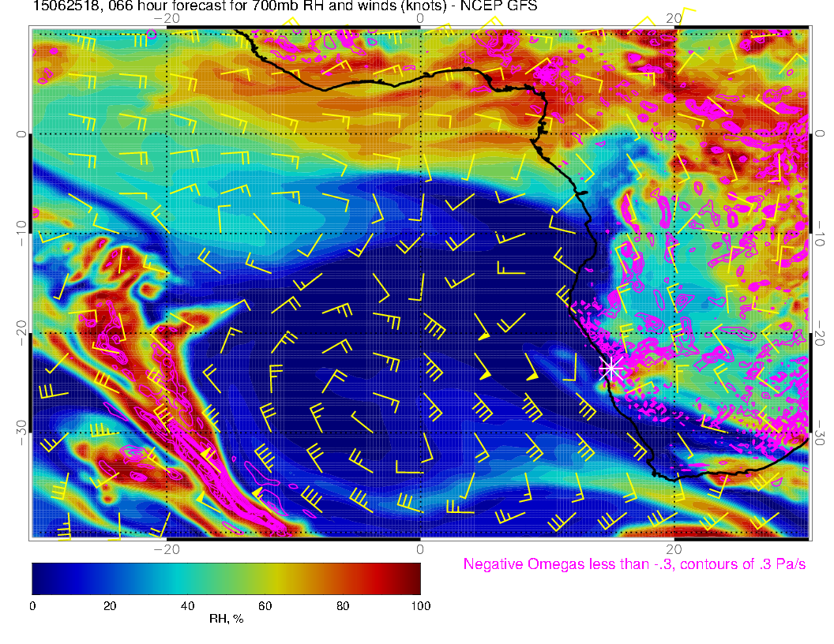Click the '0' longitude label below the map
This screenshot has width=834, height=644.
tap(420, 549)
